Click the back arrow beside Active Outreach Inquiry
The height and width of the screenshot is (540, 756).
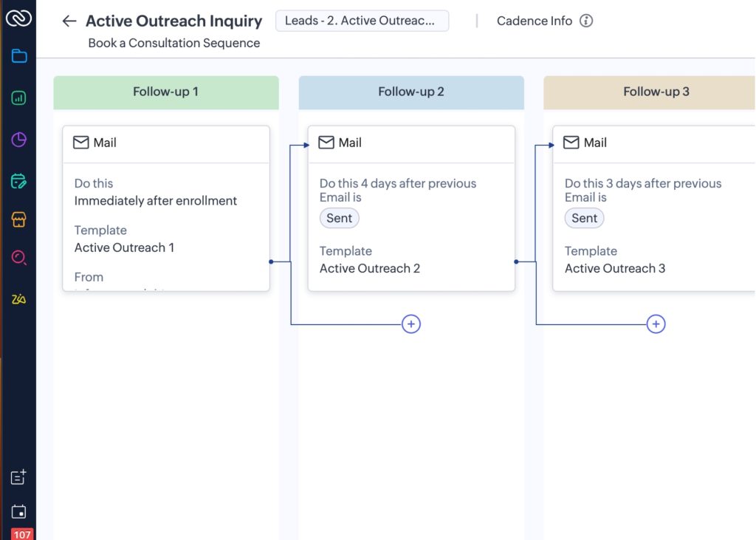[x=69, y=21]
